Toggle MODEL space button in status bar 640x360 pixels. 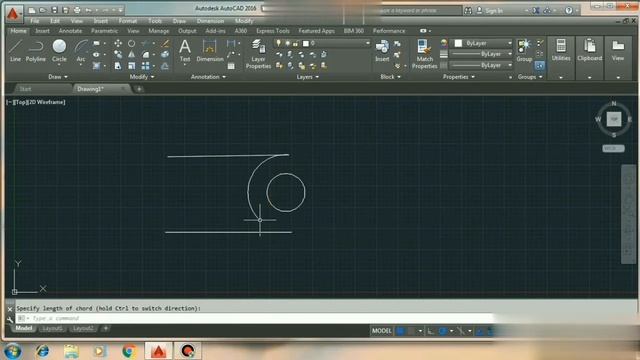pos(382,331)
